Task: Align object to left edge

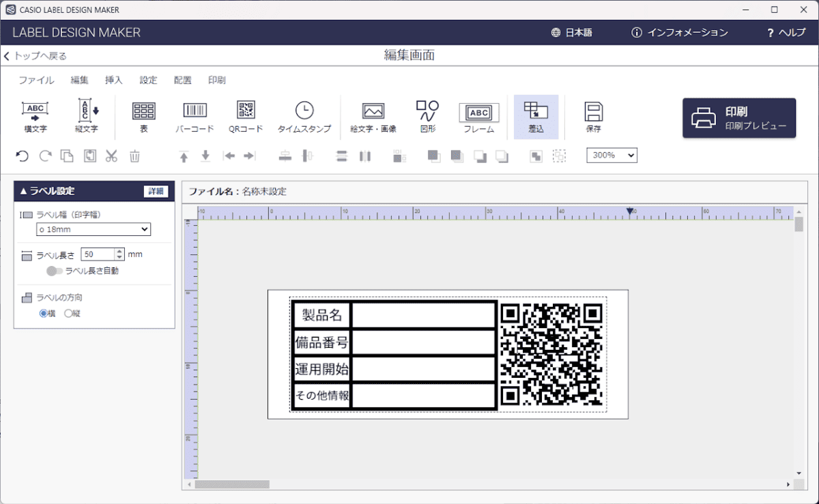Action: pyautogui.click(x=229, y=156)
